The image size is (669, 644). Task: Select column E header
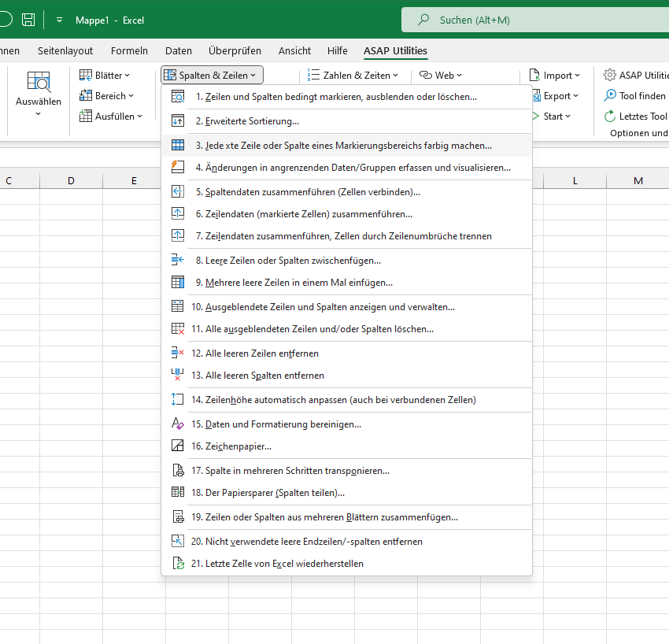click(134, 180)
